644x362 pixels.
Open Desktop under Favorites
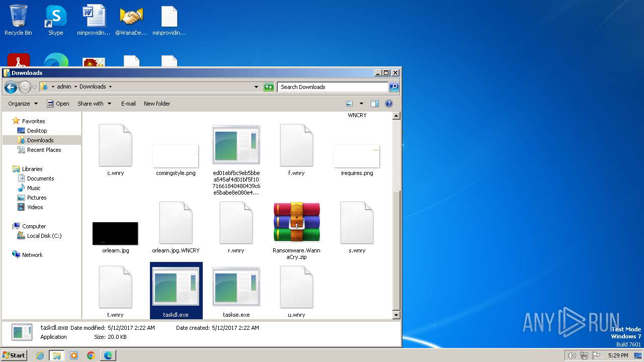point(37,131)
